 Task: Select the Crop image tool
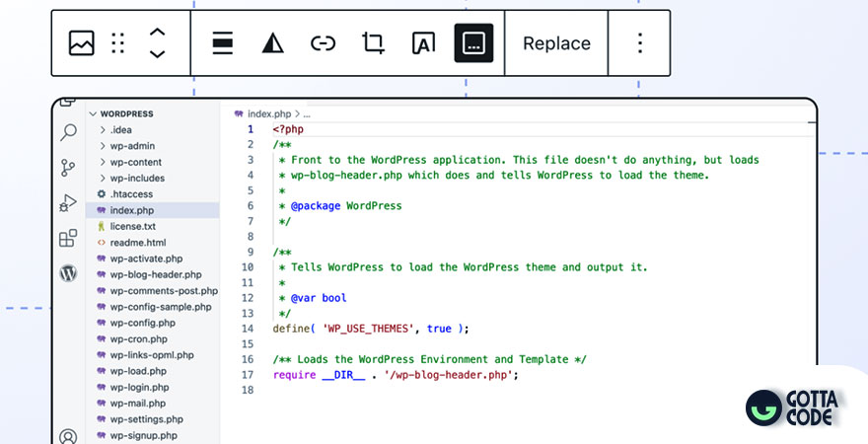tap(373, 43)
